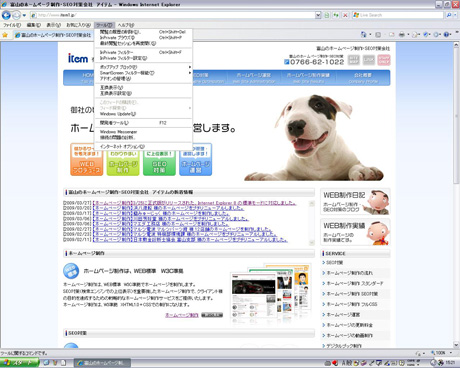Open the 表示 menu
Screen dimensions: 460x368
(53, 25)
